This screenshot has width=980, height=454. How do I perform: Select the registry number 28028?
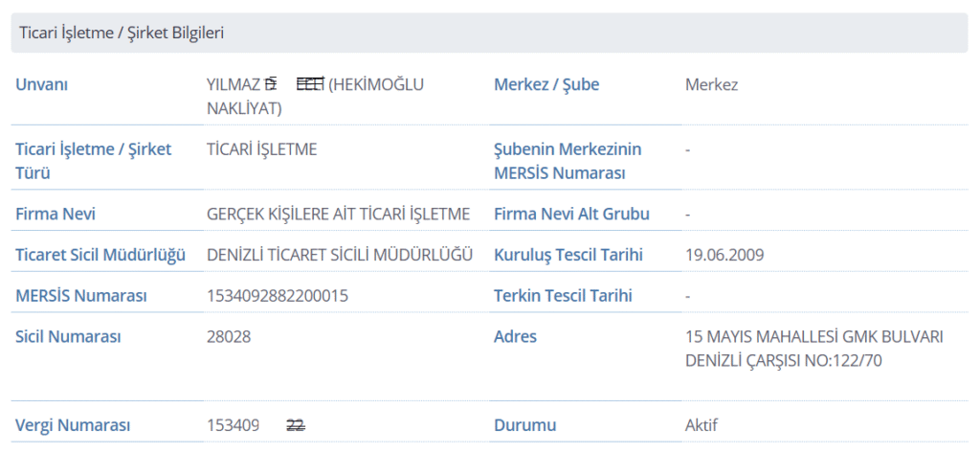click(x=229, y=336)
